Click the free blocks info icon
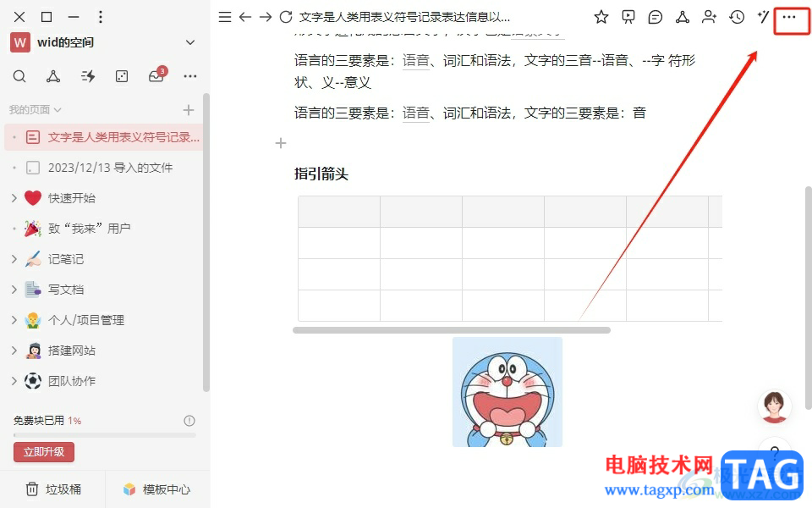Viewport: 812px width, 508px height. click(189, 421)
